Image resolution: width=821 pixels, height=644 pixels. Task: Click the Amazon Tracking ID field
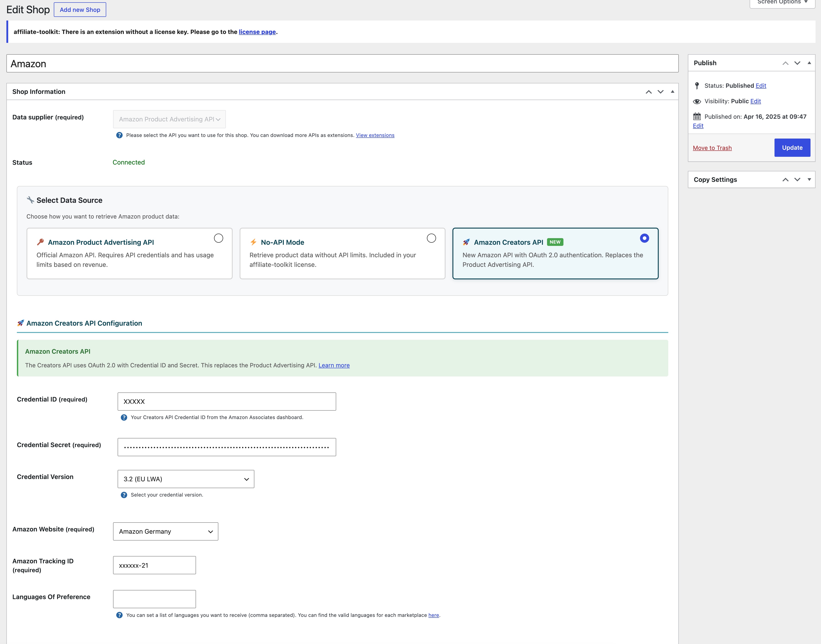pyautogui.click(x=154, y=565)
